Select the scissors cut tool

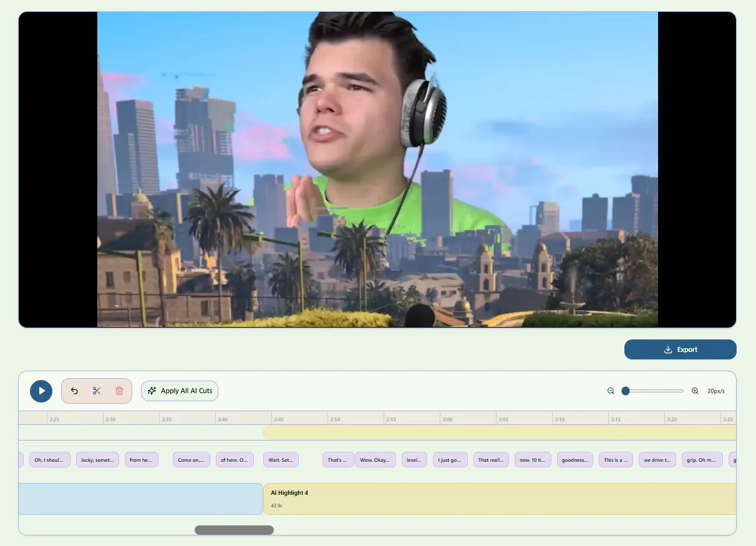pyautogui.click(x=97, y=391)
